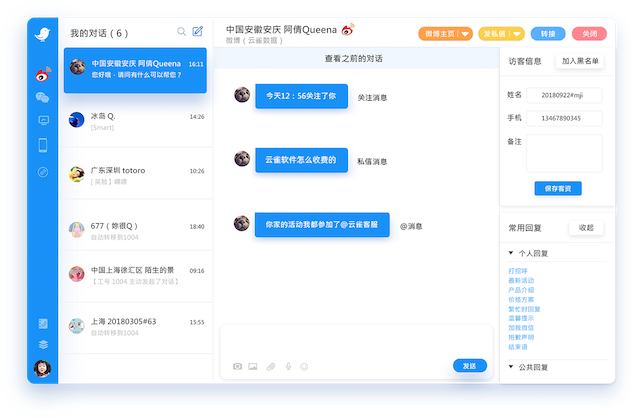Viewport: 632px width, 418px height.
Task: Expand the 公共回复 section
Action: coord(511,367)
